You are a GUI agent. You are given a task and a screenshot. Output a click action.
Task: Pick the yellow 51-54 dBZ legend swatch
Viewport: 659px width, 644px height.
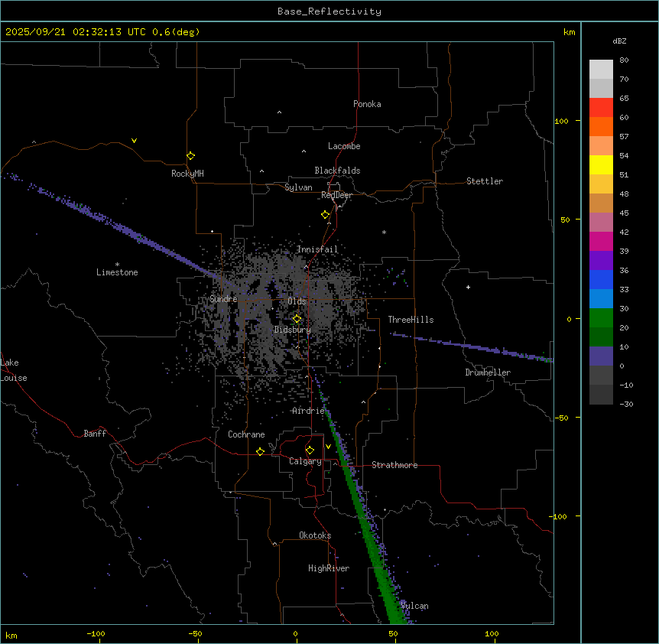(x=601, y=164)
